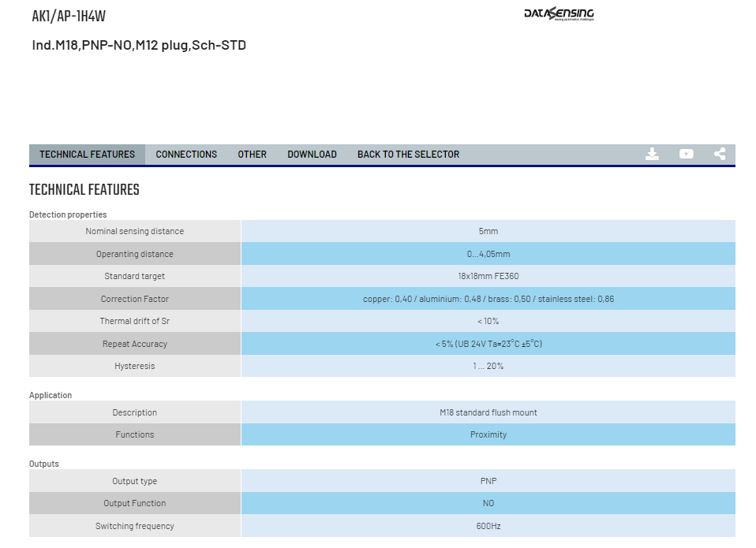Click the Standard target label

click(x=134, y=277)
